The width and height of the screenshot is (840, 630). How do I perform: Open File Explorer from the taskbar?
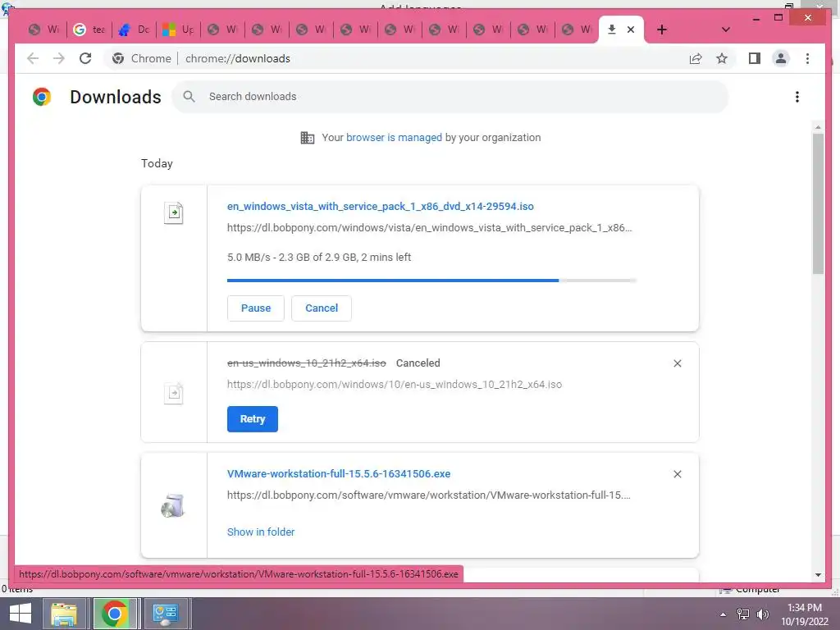(x=63, y=614)
